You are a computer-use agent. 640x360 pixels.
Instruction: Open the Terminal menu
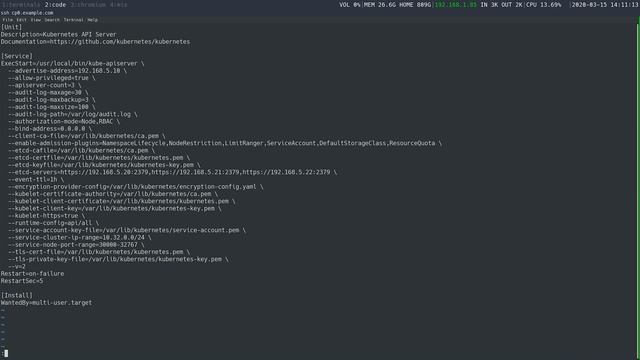click(73, 20)
